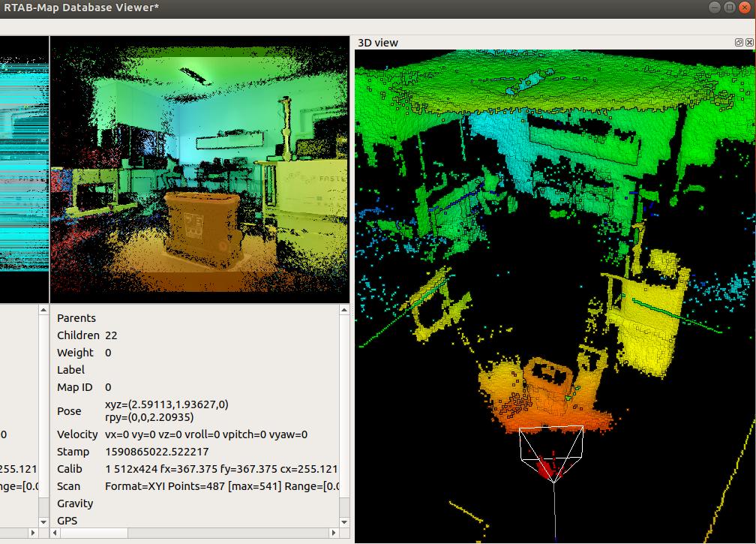
Task: Minimize the RTAB-Map Database Viewer window
Action: pyautogui.click(x=714, y=8)
